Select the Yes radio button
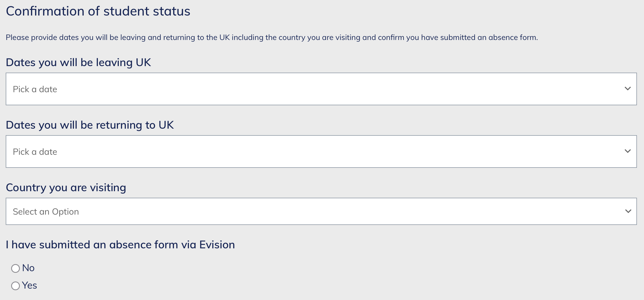This screenshot has height=300, width=644. click(15, 286)
